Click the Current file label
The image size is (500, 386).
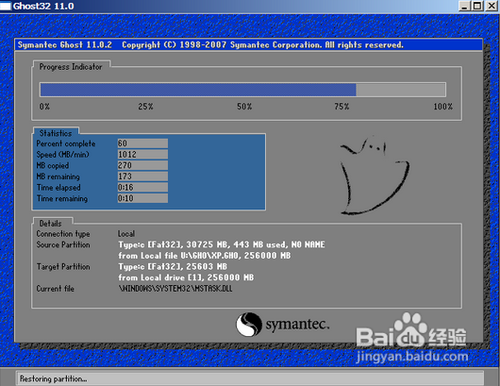[55, 289]
